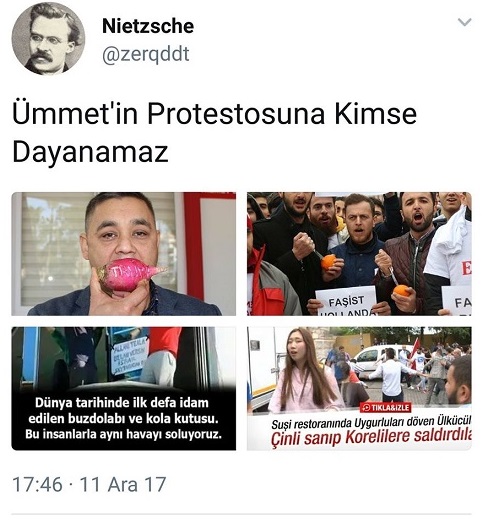This screenshot has width=488, height=524.
Task: Click the orange with knife on left
Action: pyautogui.click(x=328, y=262)
